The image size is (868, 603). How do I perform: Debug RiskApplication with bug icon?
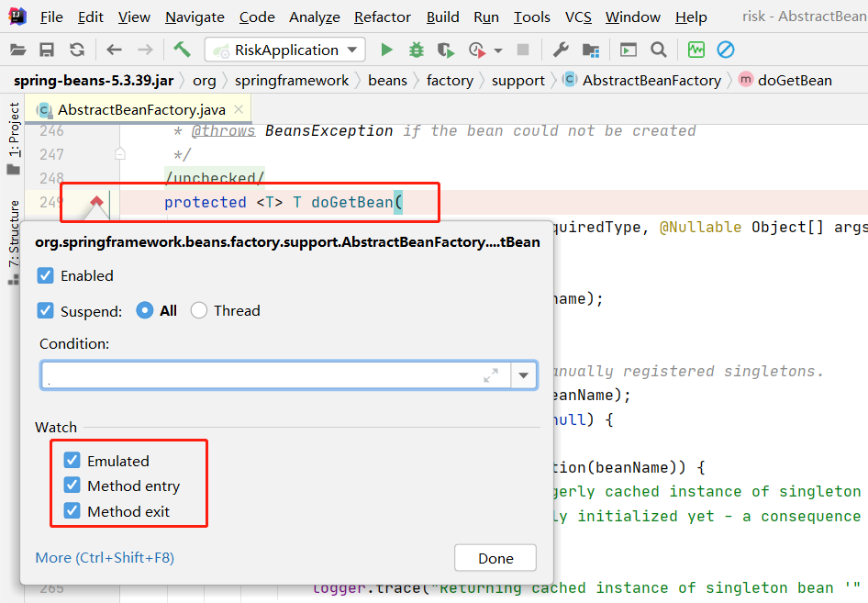pyautogui.click(x=417, y=50)
